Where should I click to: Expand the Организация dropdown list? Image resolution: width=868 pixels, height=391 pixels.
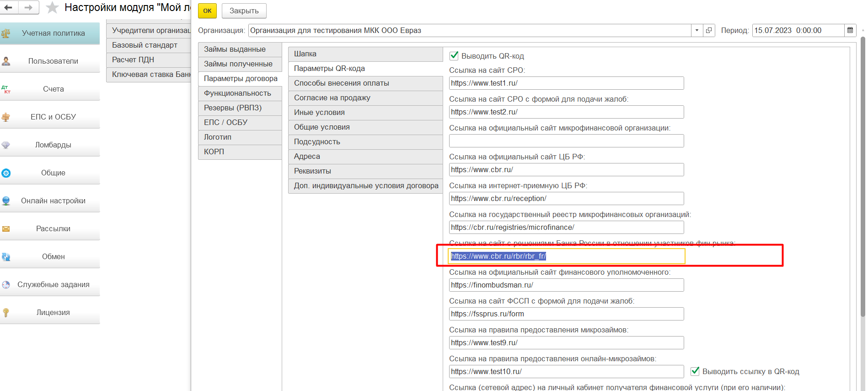click(697, 30)
